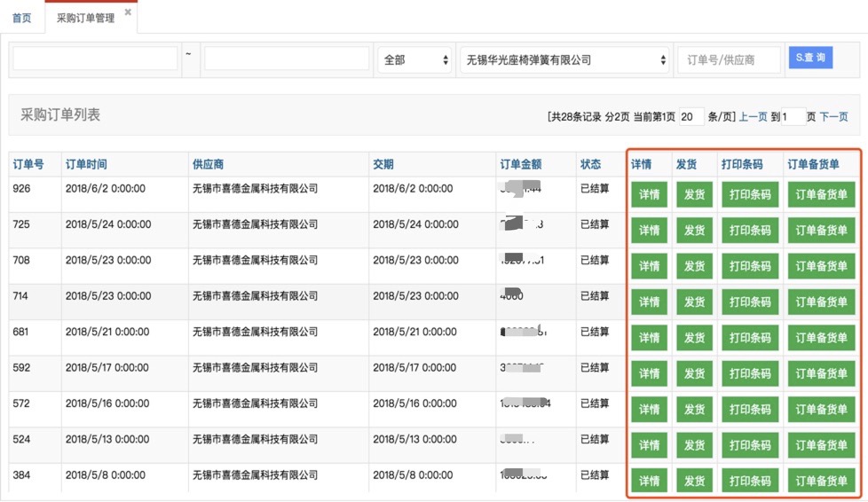Select the 采购订单管理 tab
The height and width of the screenshot is (502, 868).
tap(85, 18)
